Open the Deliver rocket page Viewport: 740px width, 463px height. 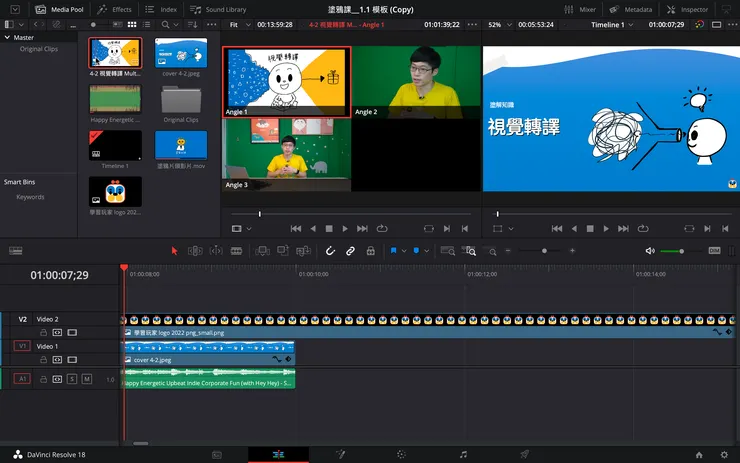[524, 454]
